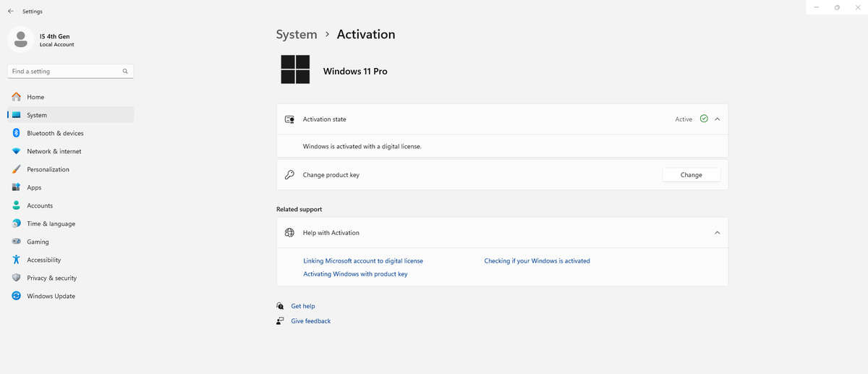
Task: Select Accounts in the sidebar
Action: pos(40,205)
